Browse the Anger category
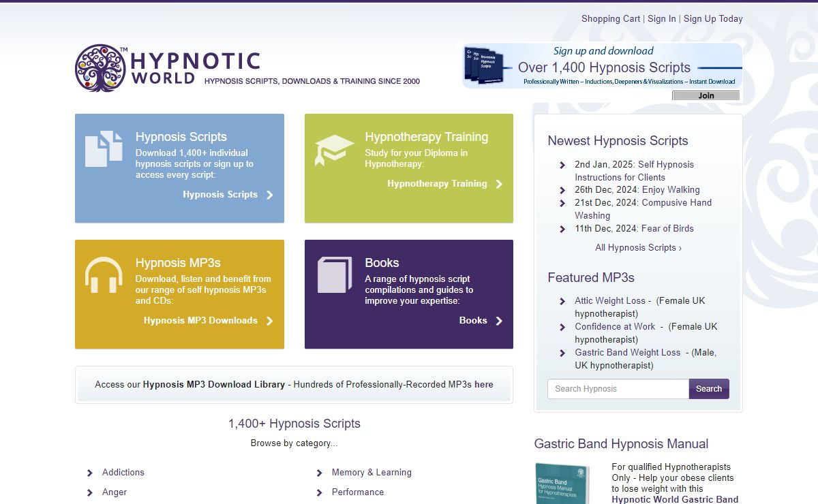The image size is (818, 504). tap(115, 492)
